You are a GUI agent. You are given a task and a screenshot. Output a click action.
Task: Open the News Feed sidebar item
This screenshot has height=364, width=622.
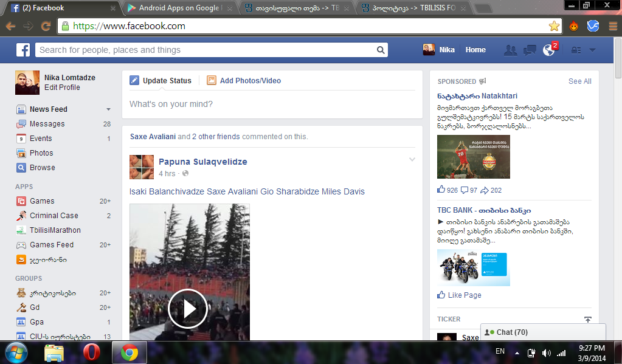49,109
